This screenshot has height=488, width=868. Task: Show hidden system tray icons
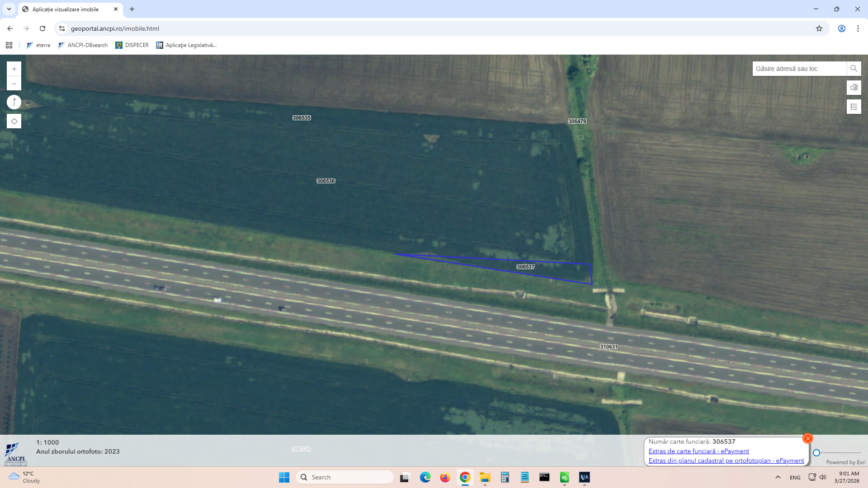pos(778,477)
